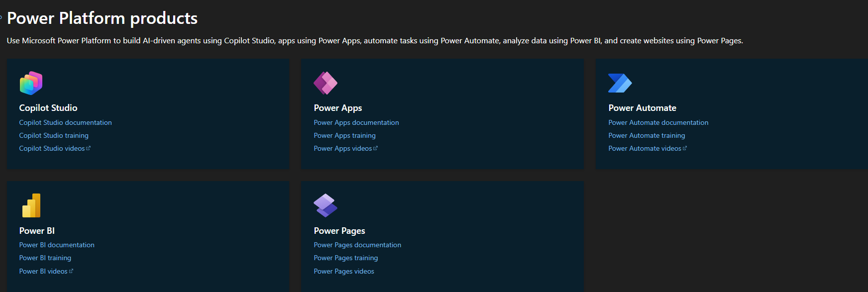Click the Copilot Studio product icon
The width and height of the screenshot is (868, 292).
(x=31, y=83)
